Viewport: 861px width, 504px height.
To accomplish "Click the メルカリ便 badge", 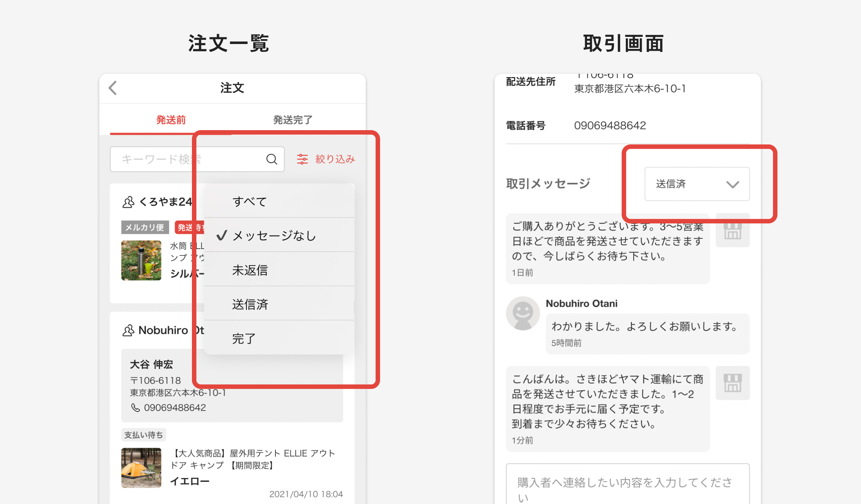I will tap(145, 227).
